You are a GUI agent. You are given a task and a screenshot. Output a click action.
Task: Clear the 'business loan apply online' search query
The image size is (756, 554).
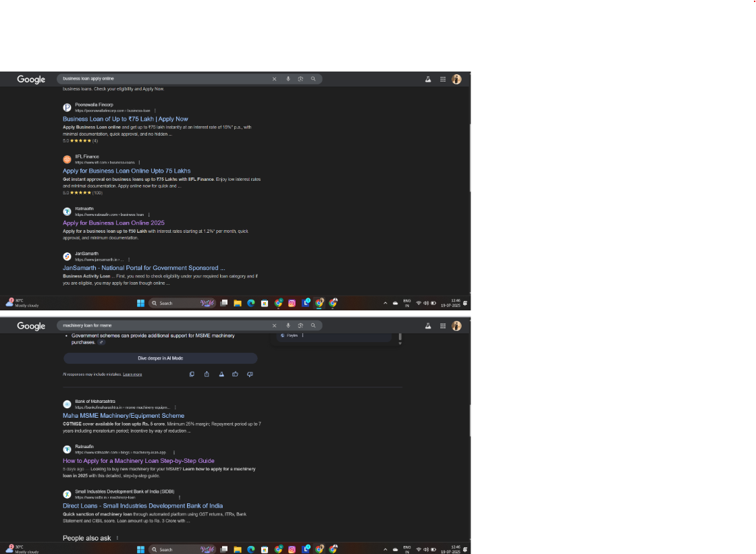click(274, 79)
